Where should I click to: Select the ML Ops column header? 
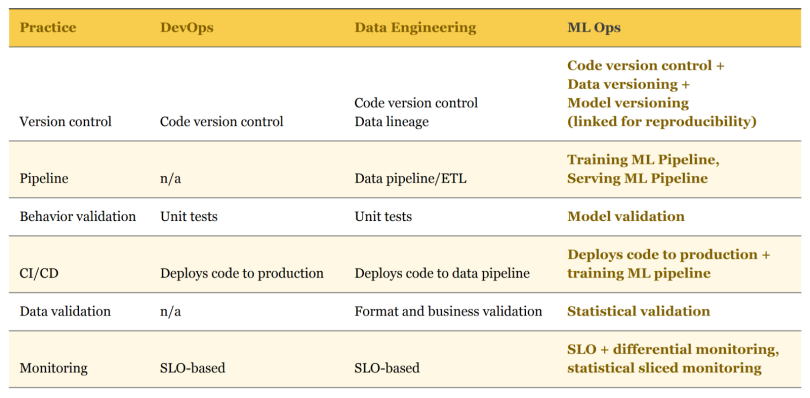tap(594, 27)
